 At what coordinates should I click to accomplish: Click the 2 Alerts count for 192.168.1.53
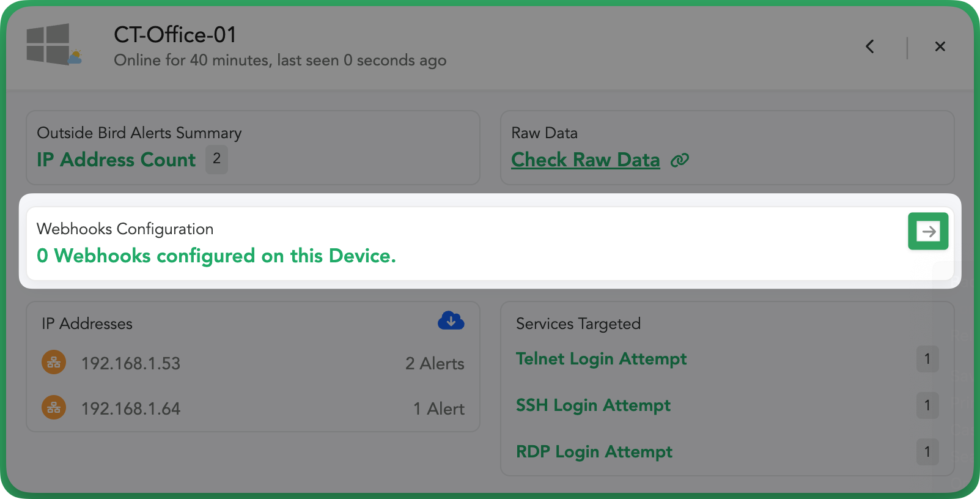coord(435,363)
